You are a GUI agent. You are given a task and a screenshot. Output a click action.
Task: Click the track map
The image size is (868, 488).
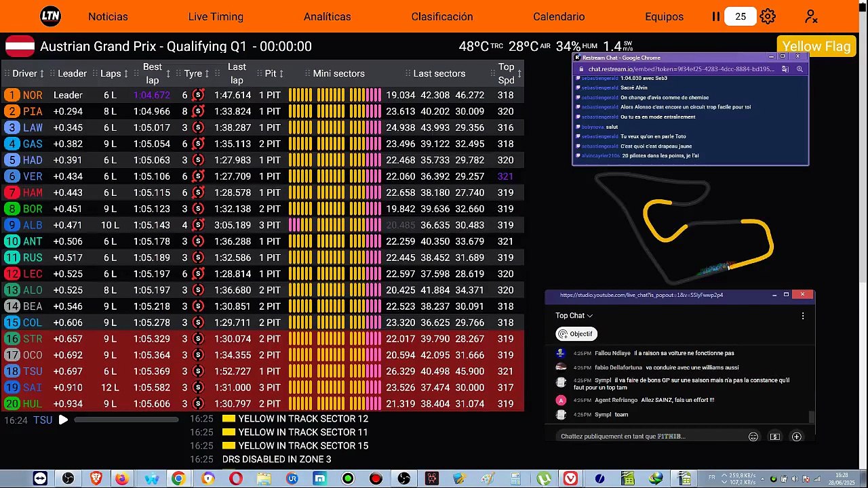click(x=686, y=229)
